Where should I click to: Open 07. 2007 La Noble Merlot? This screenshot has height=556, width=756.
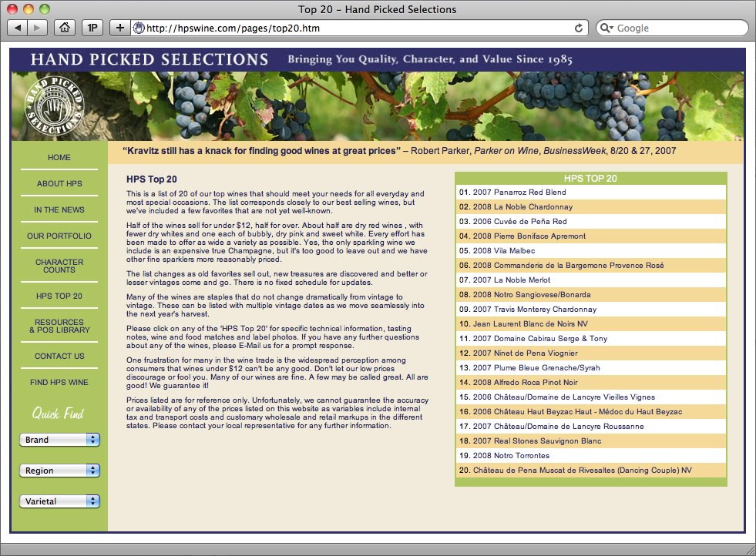(x=590, y=280)
